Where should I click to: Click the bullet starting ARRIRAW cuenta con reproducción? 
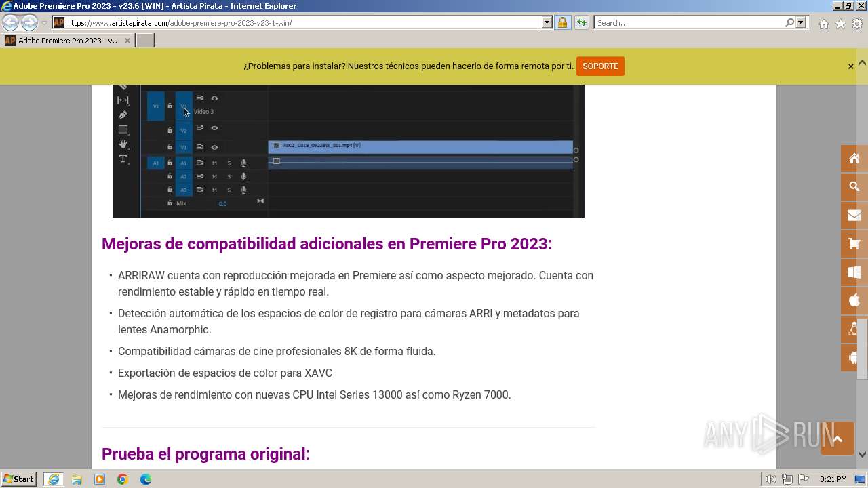[355, 283]
